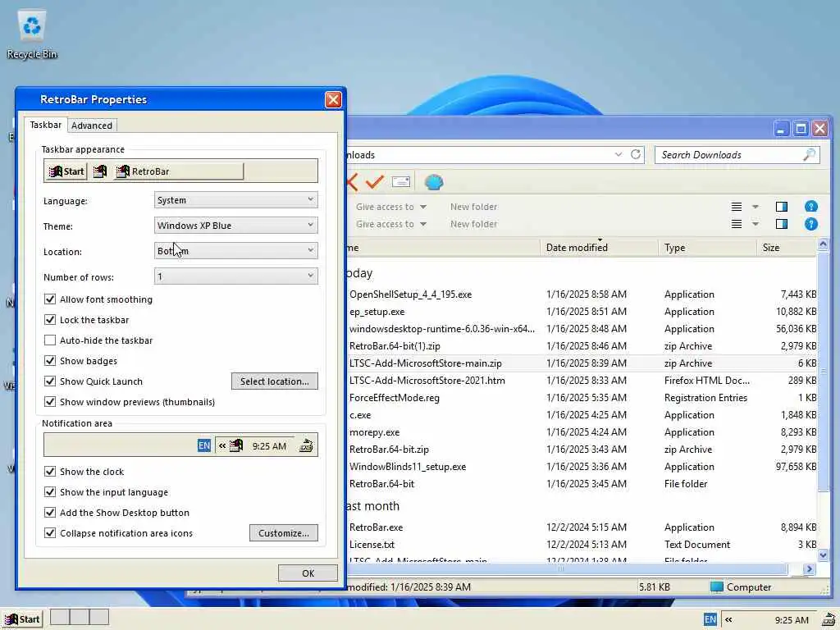The image size is (840, 630).
Task: Uncheck Collapse notification area icons
Action: tap(50, 533)
